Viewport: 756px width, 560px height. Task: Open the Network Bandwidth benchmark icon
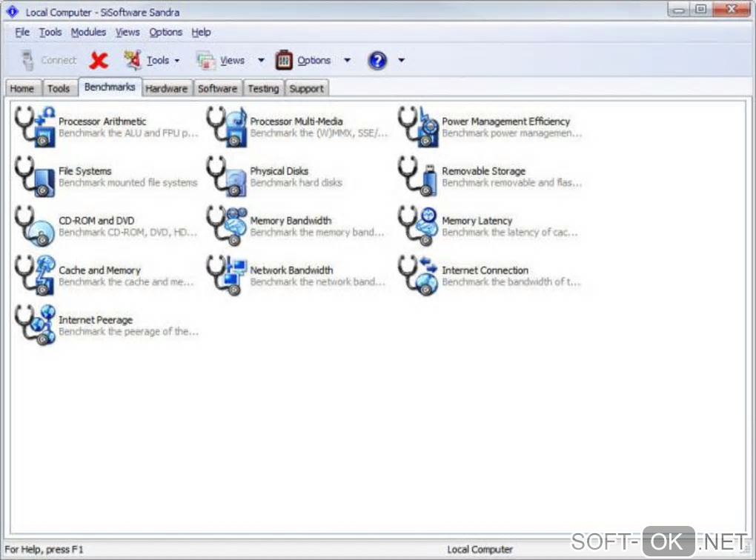pos(227,276)
